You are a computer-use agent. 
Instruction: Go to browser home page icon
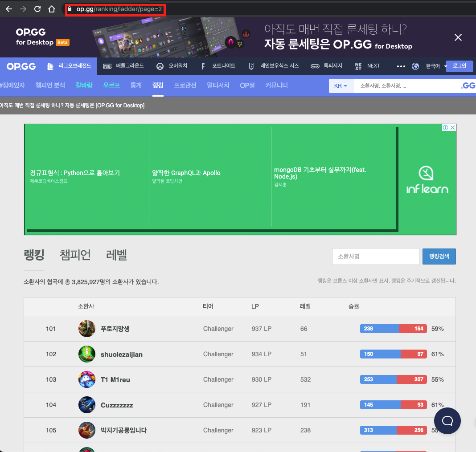(52, 9)
